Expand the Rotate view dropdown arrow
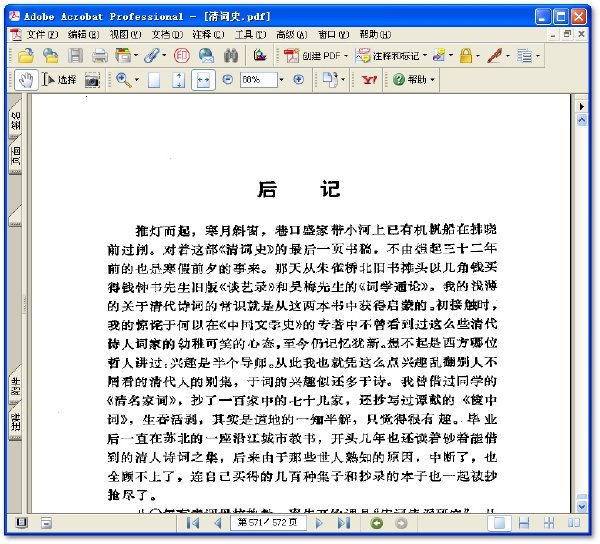 coord(343,80)
